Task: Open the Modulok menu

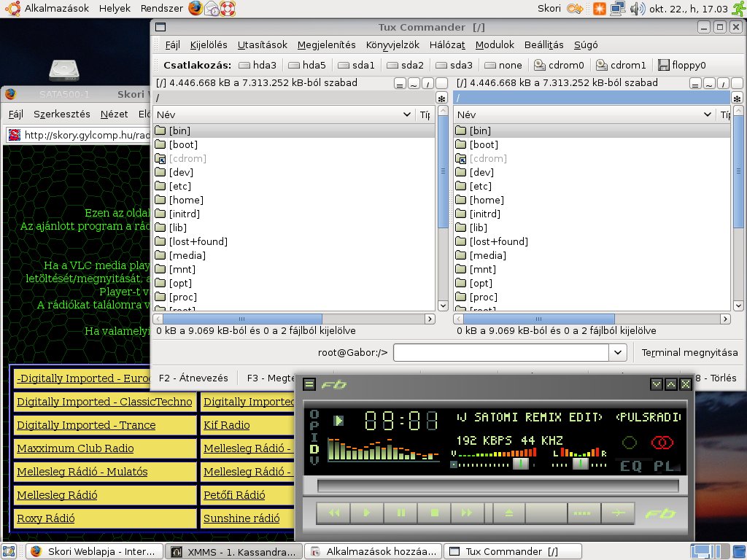Action: tap(495, 44)
